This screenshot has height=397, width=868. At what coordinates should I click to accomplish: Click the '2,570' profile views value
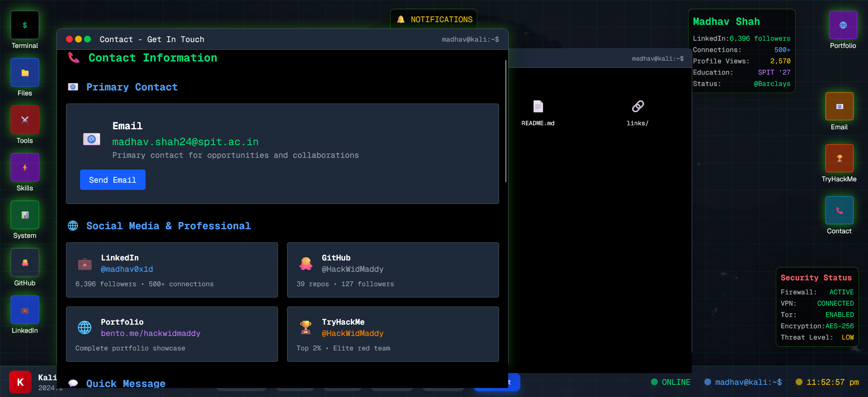(x=780, y=61)
